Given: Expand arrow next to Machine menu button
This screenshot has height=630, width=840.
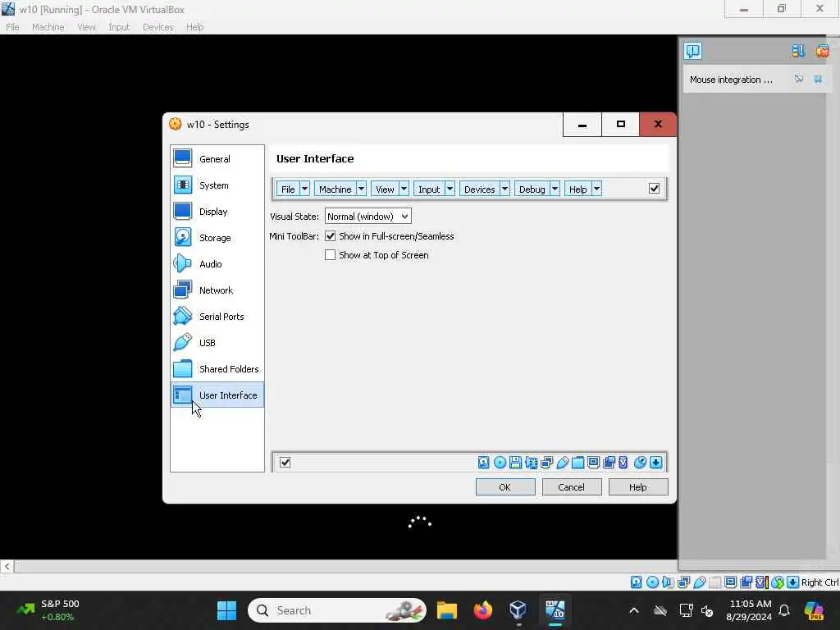Looking at the screenshot, I should pyautogui.click(x=361, y=189).
